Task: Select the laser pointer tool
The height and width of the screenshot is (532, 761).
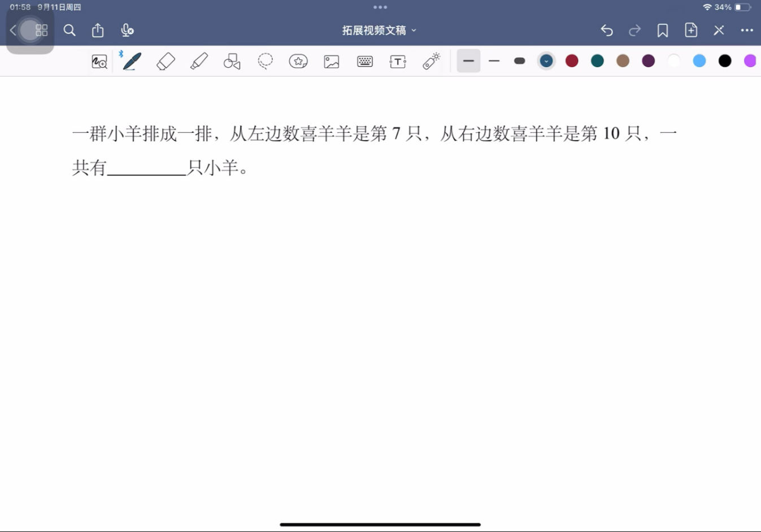Action: (x=432, y=61)
